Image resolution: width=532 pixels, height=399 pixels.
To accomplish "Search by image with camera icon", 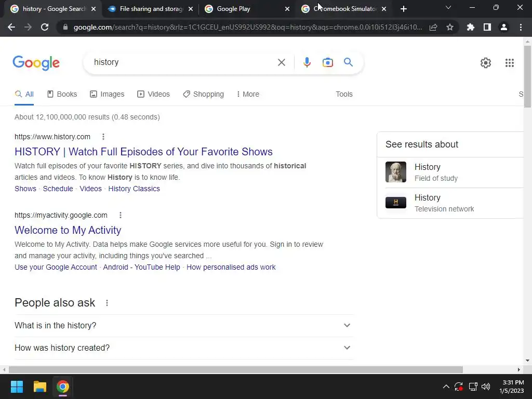I will (328, 62).
